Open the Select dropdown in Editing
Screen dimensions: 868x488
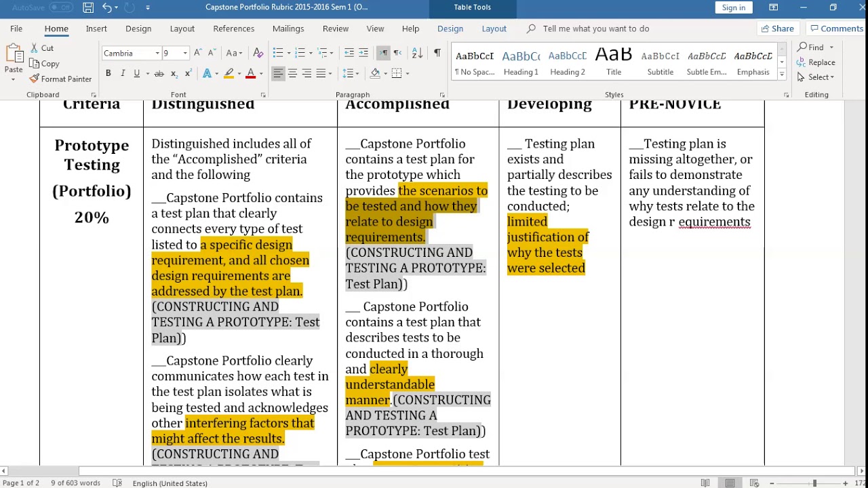pyautogui.click(x=816, y=77)
